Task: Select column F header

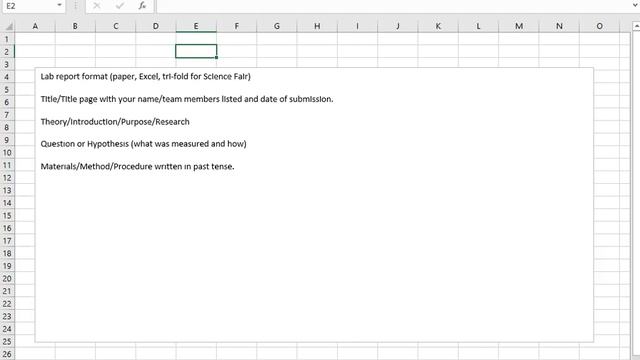Action: [236, 26]
